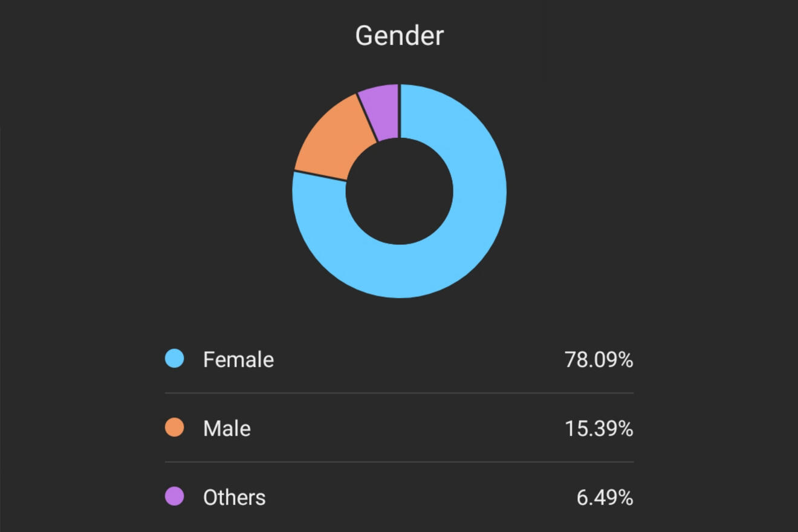Click the gap between Male and Others slices
This screenshot has width=798, height=532.
(x=367, y=117)
